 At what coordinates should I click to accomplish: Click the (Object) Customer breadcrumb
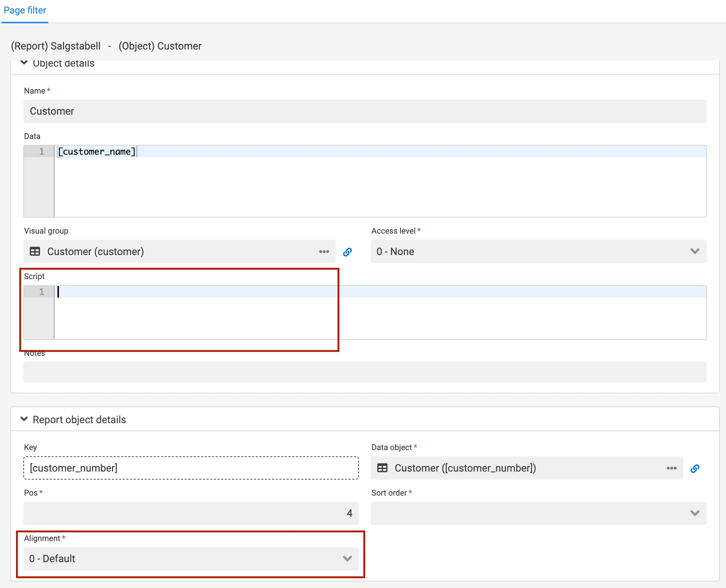[x=160, y=46]
